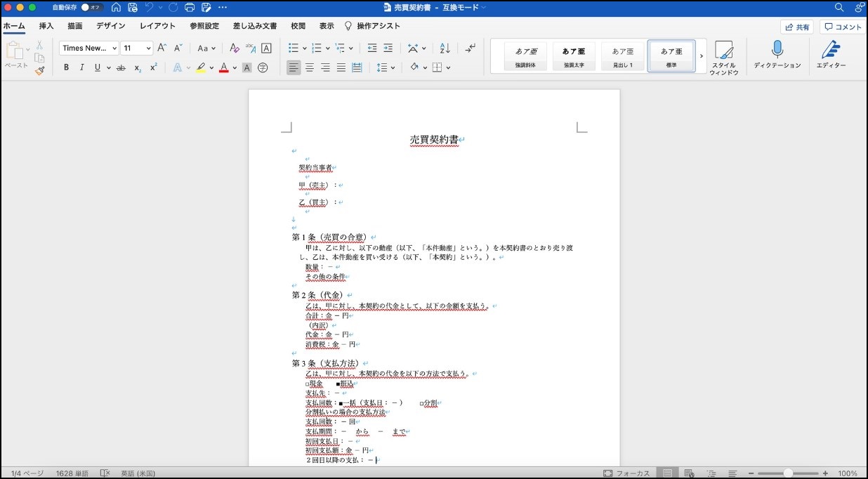Expand the styles gallery arrow
Screen dimensions: 868x479
pyautogui.click(x=701, y=56)
